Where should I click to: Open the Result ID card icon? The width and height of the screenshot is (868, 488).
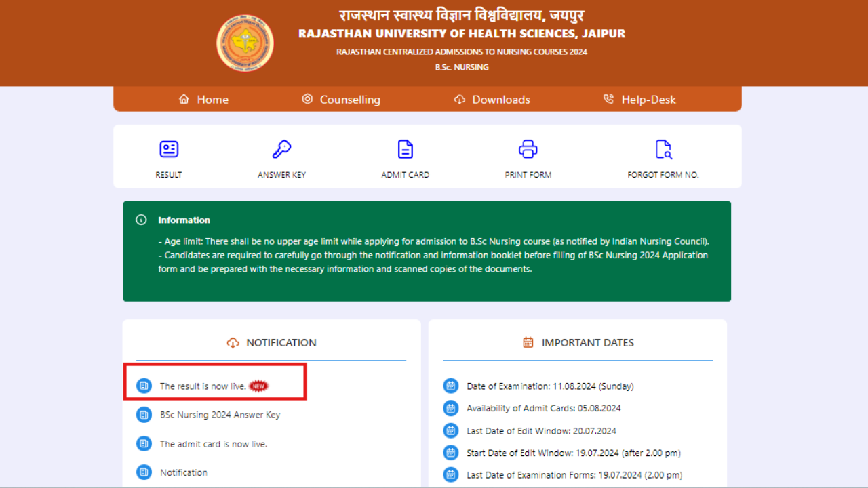pos(169,149)
